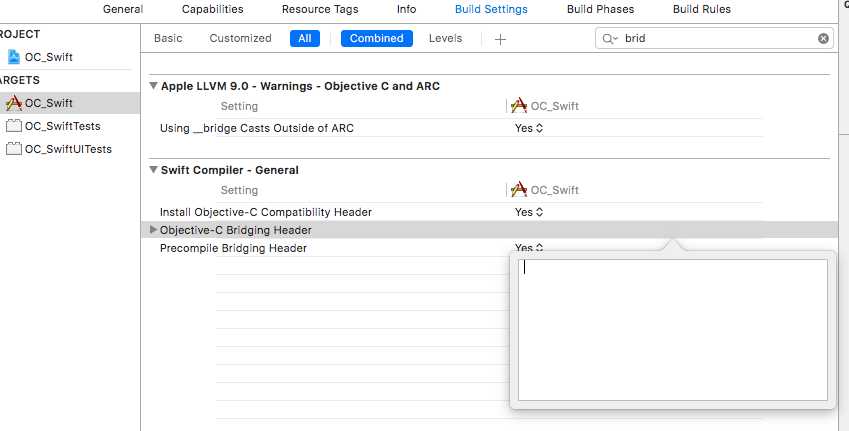The width and height of the screenshot is (849, 431).
Task: Open the search magnifier options
Action: (x=610, y=38)
